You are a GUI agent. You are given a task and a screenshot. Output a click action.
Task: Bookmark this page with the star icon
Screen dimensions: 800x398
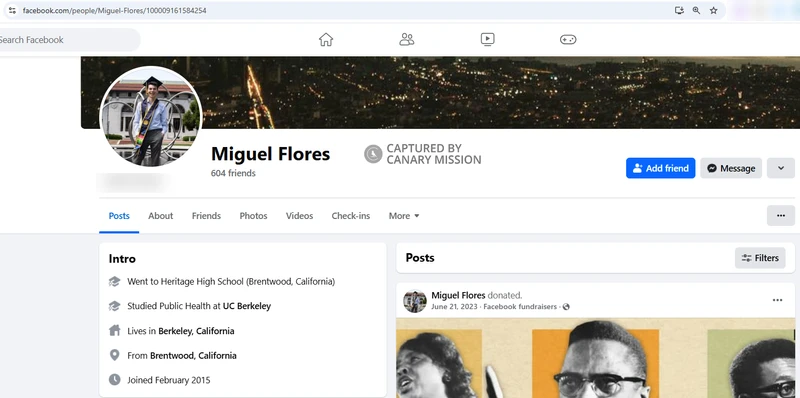tap(713, 10)
